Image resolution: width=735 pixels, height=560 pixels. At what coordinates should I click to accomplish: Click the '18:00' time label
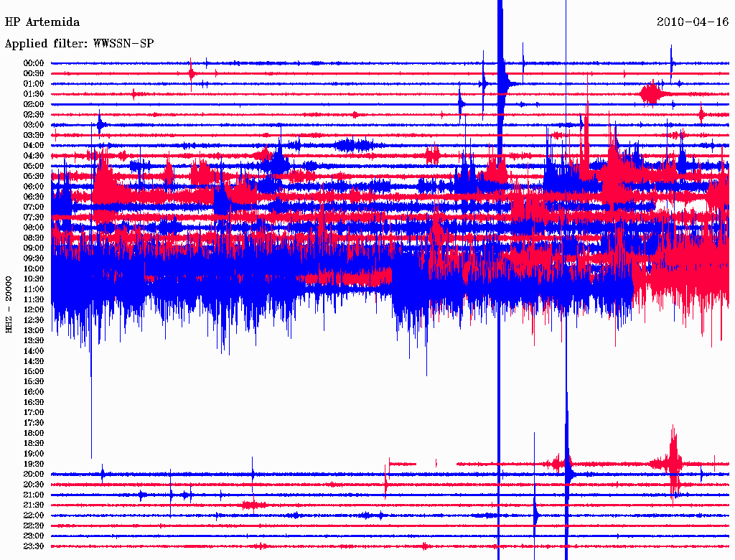coord(34,434)
